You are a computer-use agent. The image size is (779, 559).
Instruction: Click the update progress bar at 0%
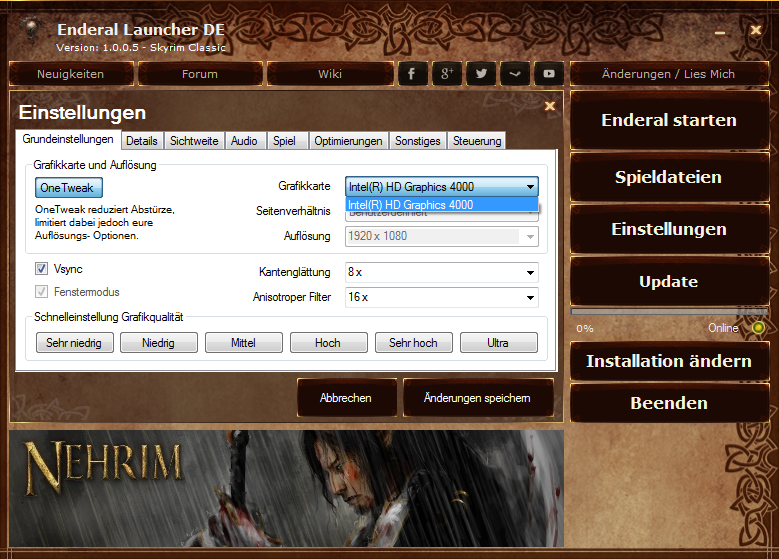click(x=668, y=312)
